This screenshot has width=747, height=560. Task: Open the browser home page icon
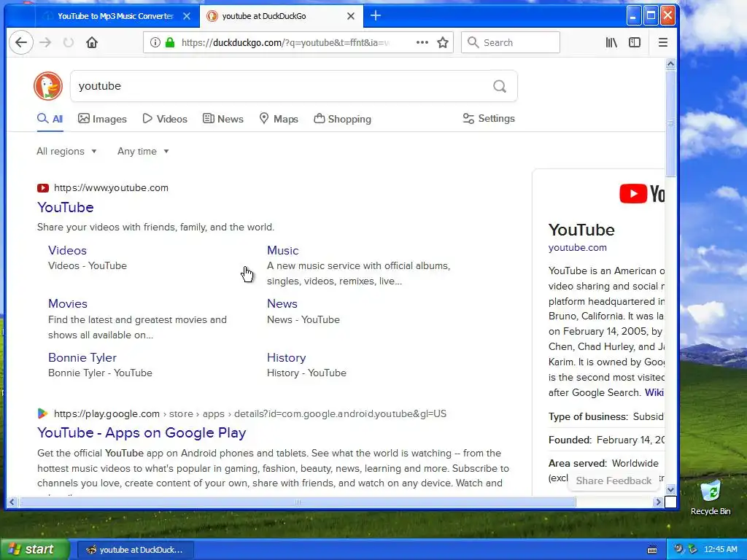pyautogui.click(x=92, y=42)
